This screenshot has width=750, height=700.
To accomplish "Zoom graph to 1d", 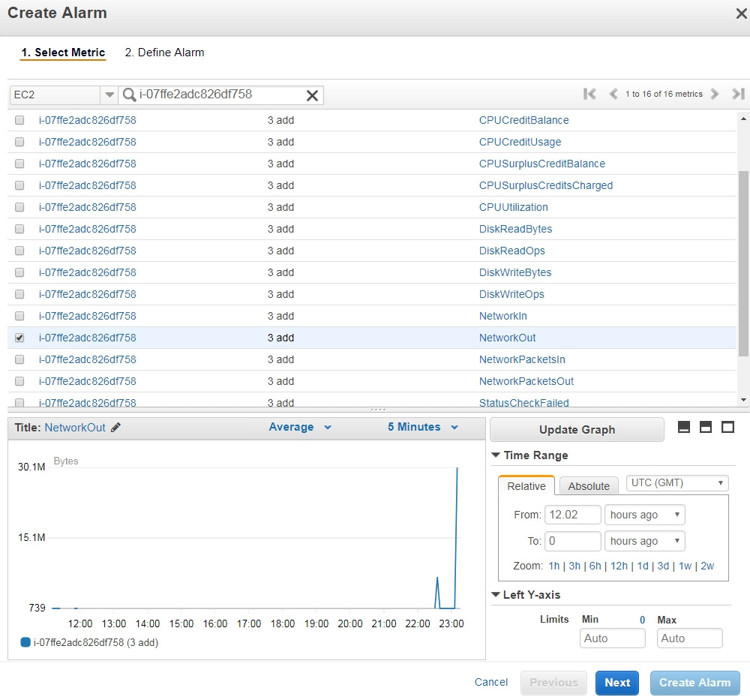I will (643, 566).
